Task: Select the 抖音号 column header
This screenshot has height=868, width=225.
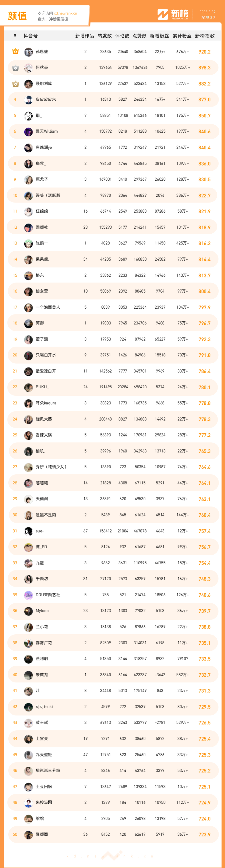Action: tap(31, 36)
